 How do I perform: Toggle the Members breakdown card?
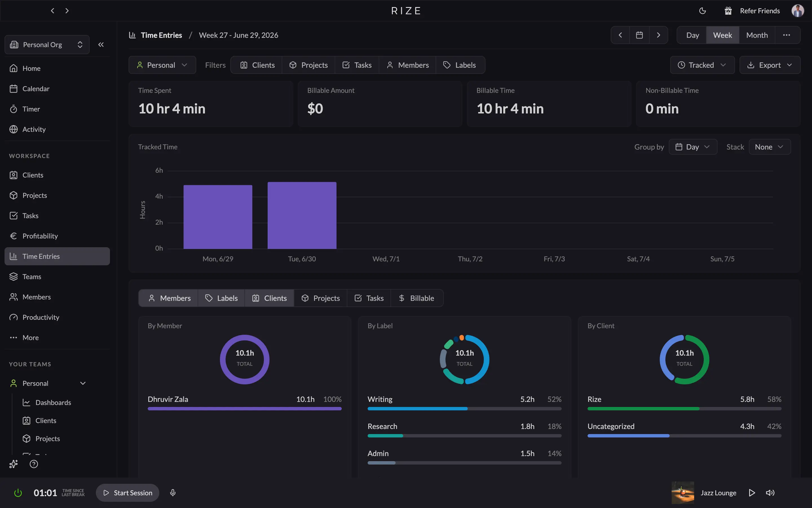coord(168,298)
